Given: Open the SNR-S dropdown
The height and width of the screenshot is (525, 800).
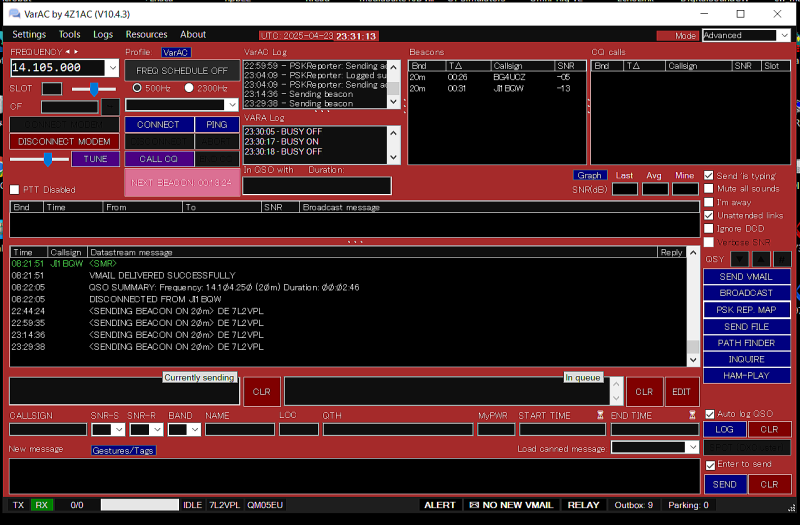Looking at the screenshot, I should coord(119,430).
